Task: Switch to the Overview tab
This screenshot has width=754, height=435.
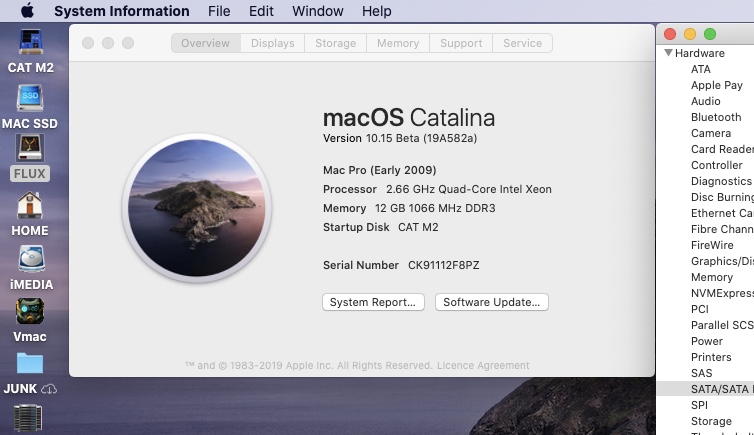Action: (x=206, y=43)
